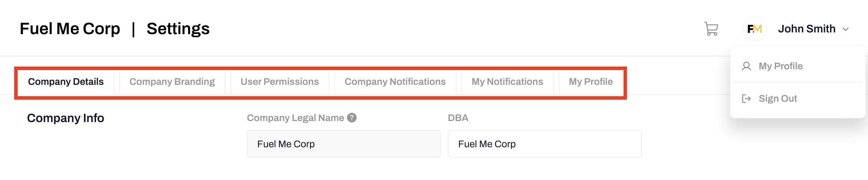Click the Company Info section heading
The image size is (868, 180).
coord(66,118)
